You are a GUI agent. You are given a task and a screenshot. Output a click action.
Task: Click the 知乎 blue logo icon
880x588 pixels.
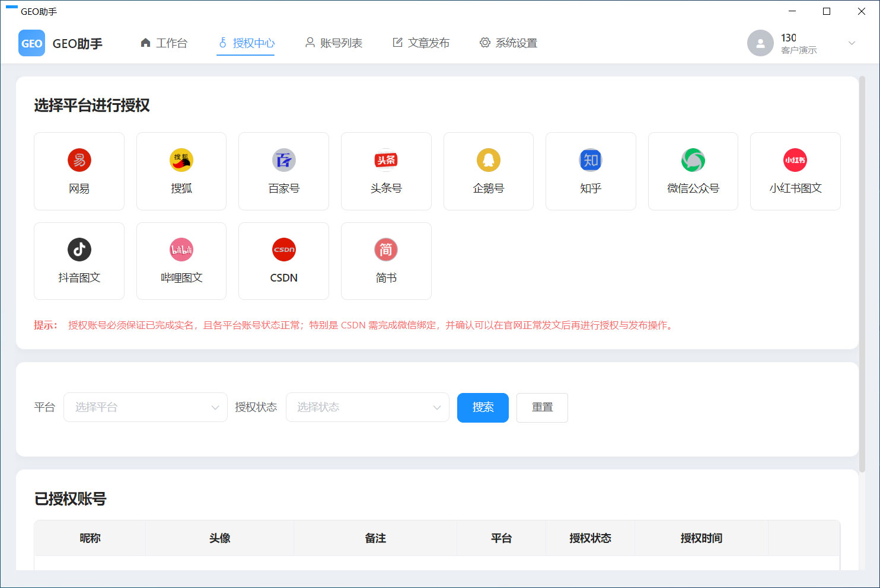tap(591, 160)
